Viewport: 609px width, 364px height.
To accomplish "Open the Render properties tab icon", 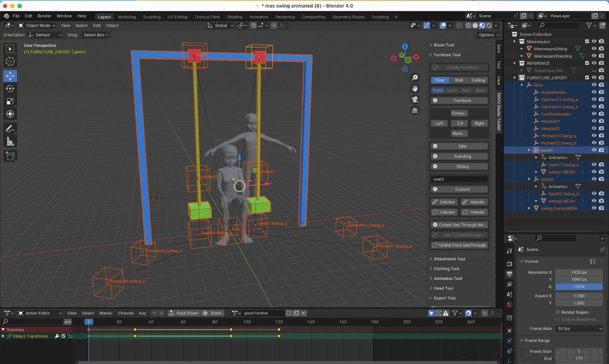I will tap(510, 264).
